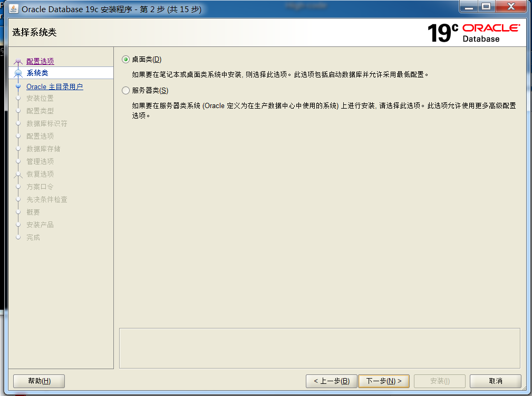Click the 取消 cancel button
Screen dimensions: 532x396
pyautogui.click(x=496, y=381)
